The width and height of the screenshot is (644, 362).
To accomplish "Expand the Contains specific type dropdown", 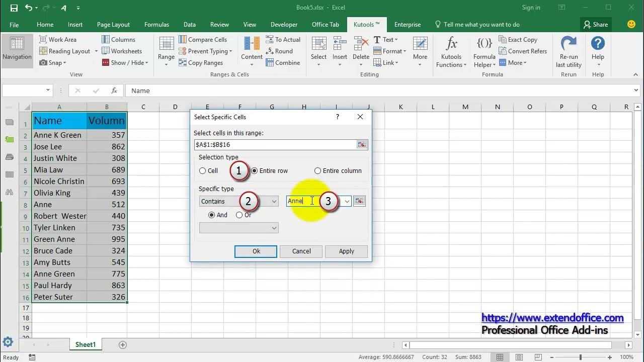I will tap(274, 201).
